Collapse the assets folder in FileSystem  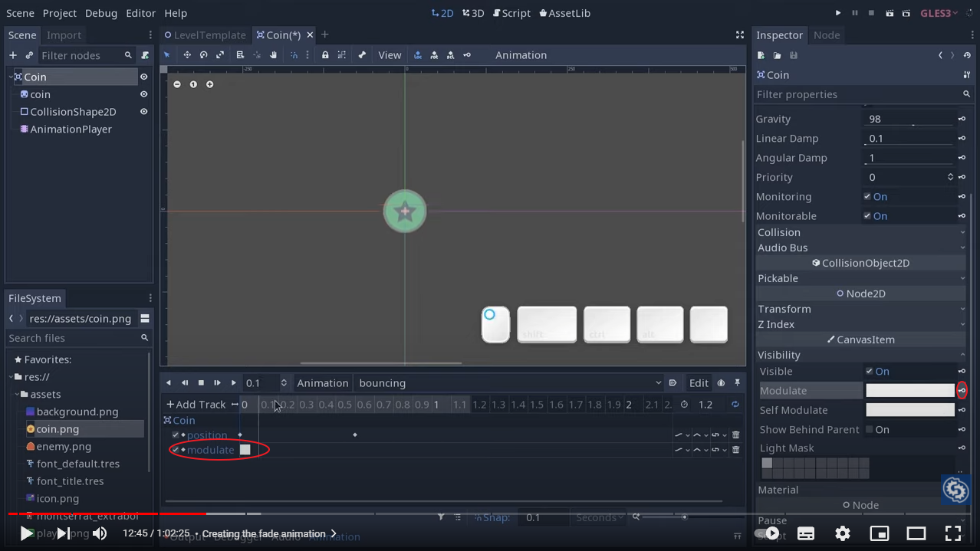click(18, 395)
